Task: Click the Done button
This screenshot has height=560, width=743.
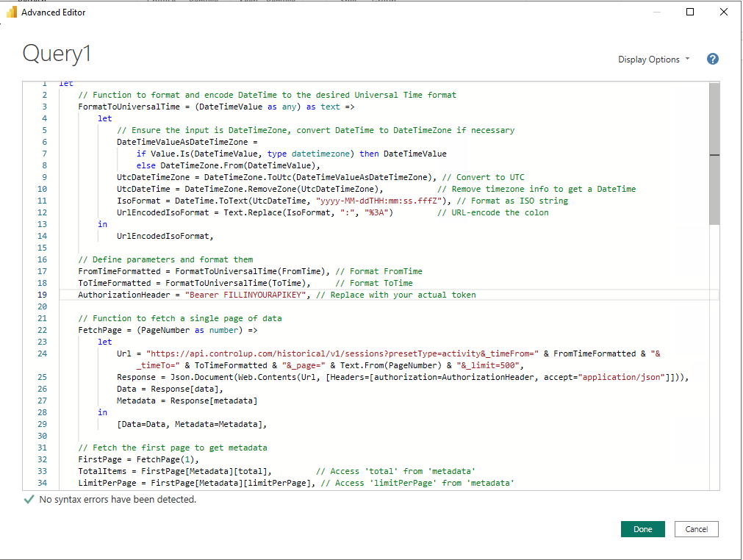Action: 642,529
